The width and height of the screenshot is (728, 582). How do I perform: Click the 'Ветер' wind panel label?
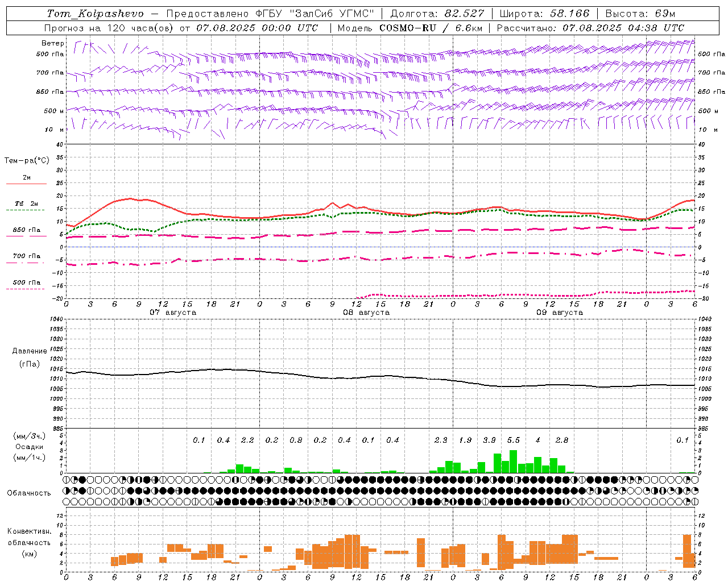pos(53,43)
